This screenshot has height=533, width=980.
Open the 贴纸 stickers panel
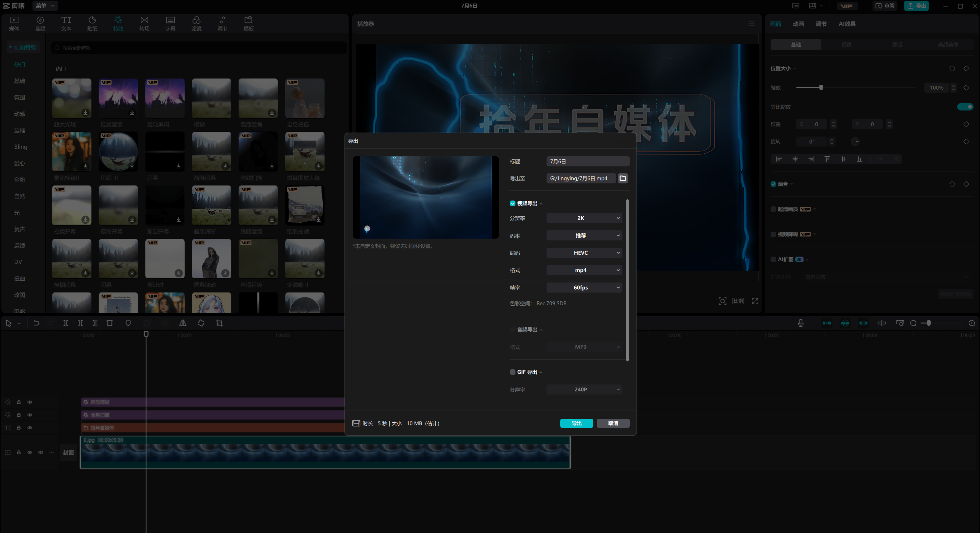tap(92, 23)
